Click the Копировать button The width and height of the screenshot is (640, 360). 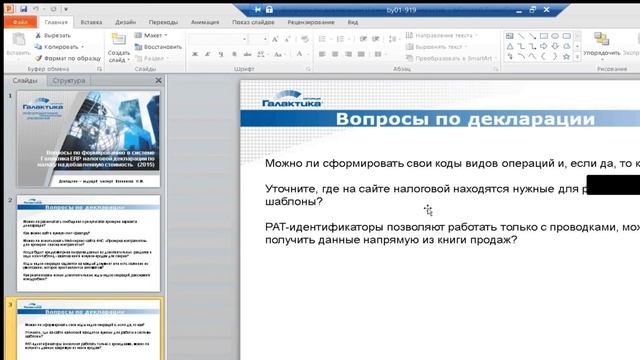tap(56, 47)
